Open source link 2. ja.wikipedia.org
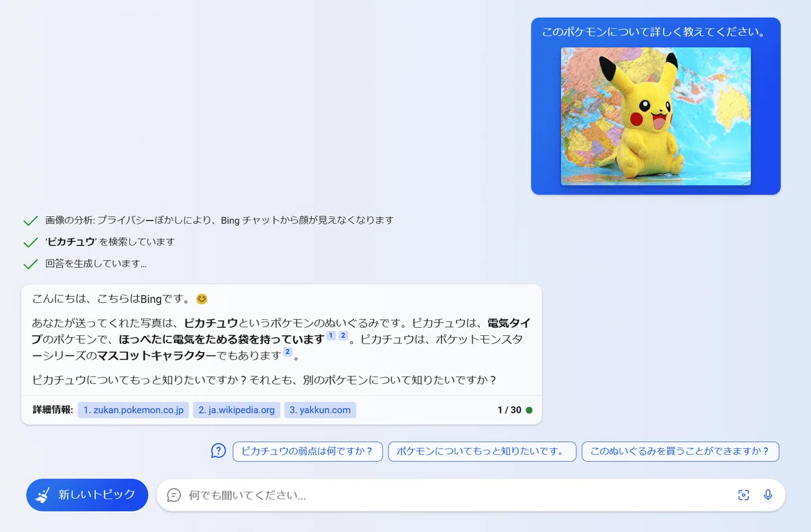 [x=237, y=410]
